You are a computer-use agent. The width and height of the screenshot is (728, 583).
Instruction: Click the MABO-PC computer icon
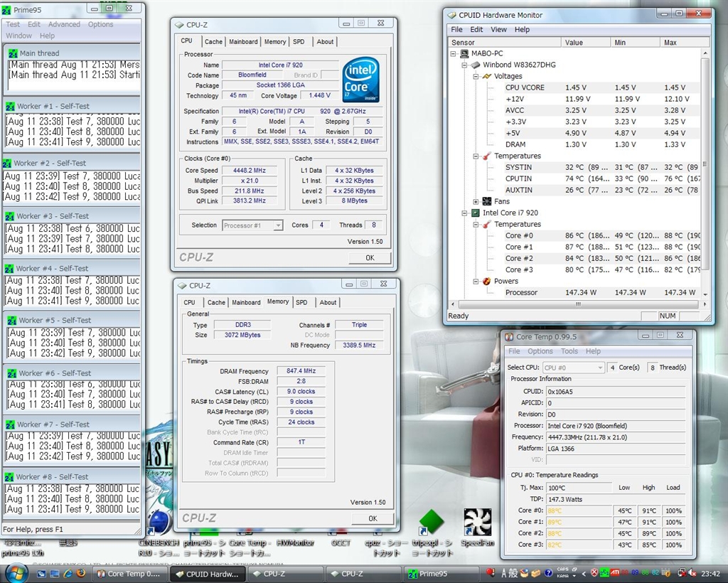tap(464, 53)
